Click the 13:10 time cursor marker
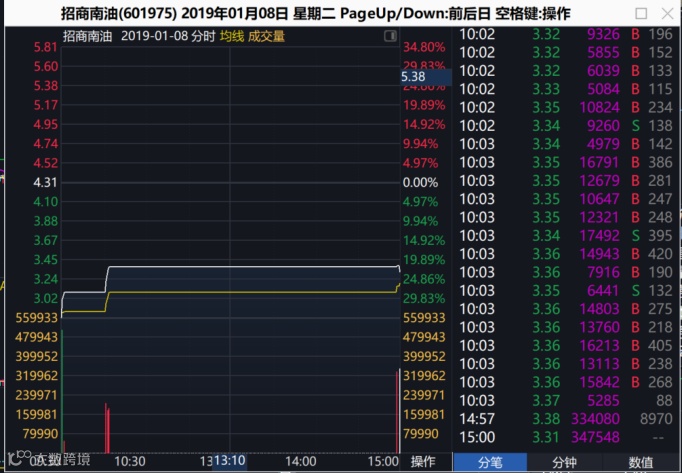Image resolution: width=682 pixels, height=473 pixels. [x=229, y=460]
